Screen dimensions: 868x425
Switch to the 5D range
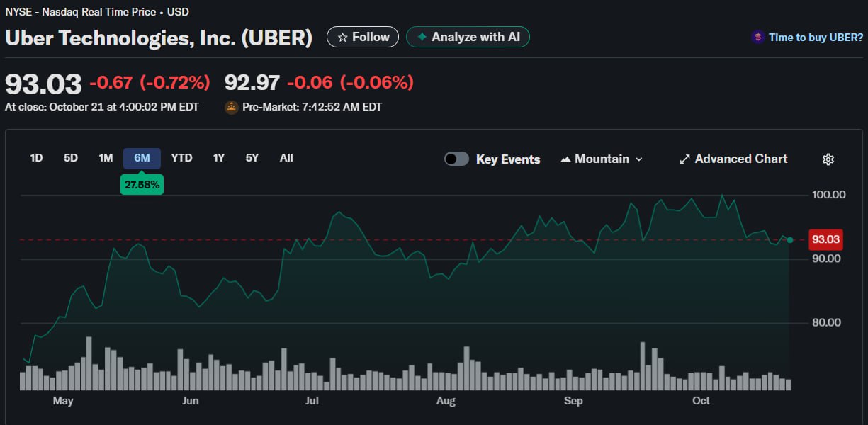pos(71,158)
